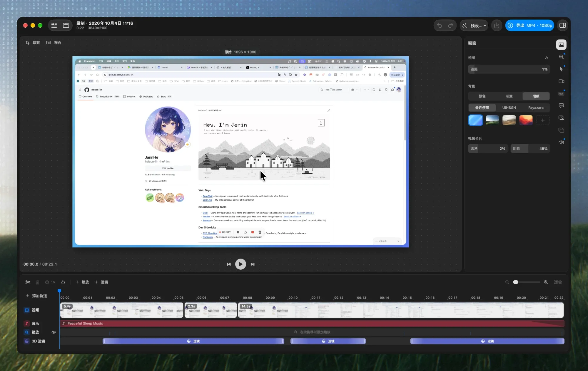588x371 pixels.
Task: Select the scissors split tool
Action: pyautogui.click(x=28, y=282)
